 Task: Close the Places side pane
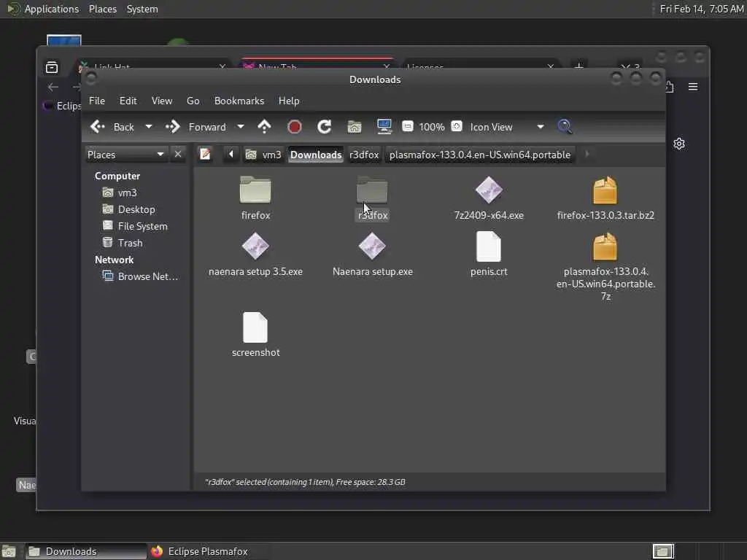178,155
